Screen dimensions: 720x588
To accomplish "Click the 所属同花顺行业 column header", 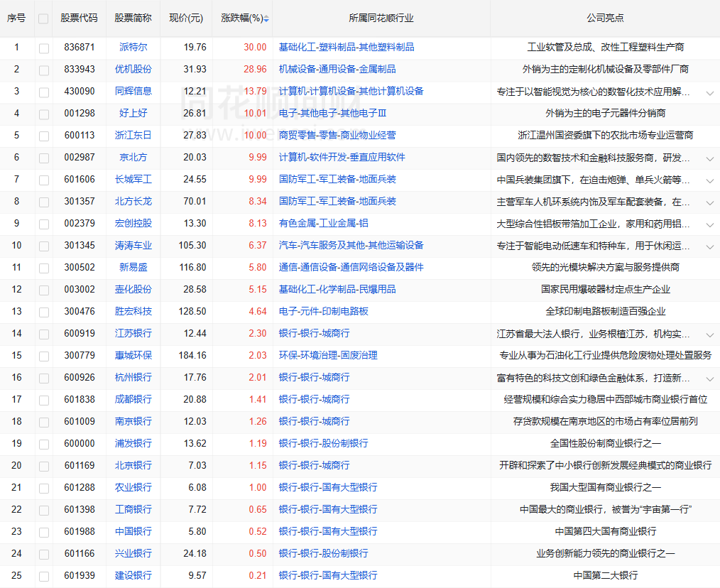I will (x=381, y=18).
